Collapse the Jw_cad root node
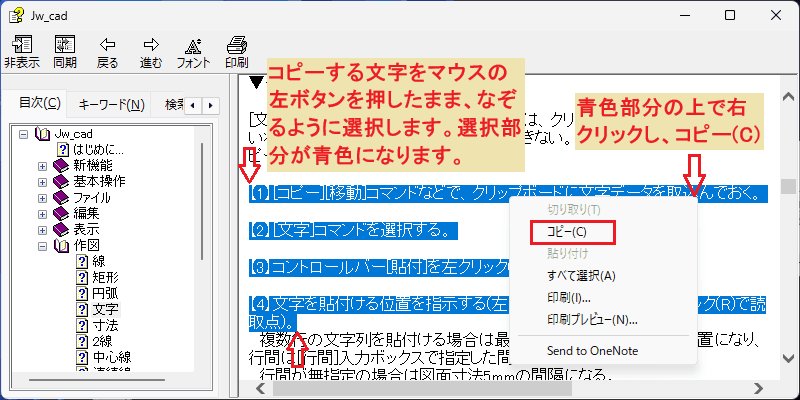 coord(22,135)
